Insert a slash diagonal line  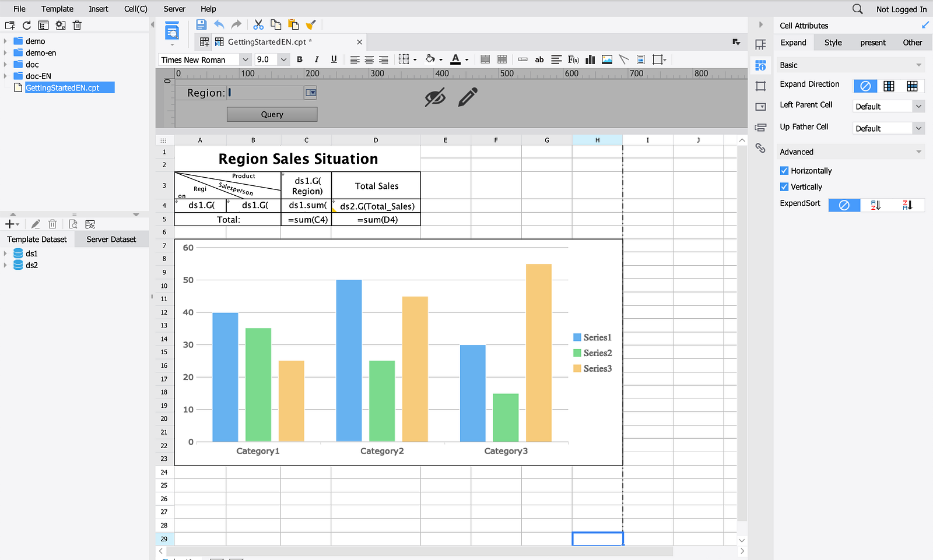624,59
